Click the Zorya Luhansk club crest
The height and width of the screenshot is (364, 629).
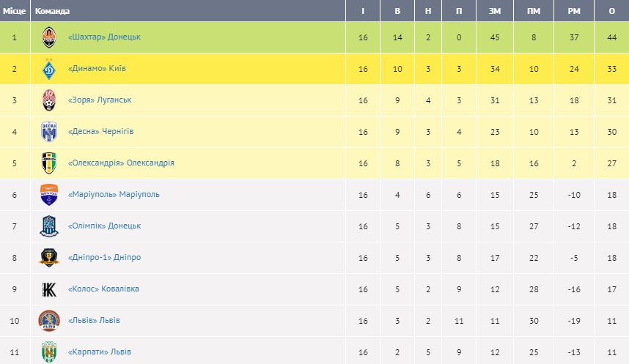tap(49, 100)
